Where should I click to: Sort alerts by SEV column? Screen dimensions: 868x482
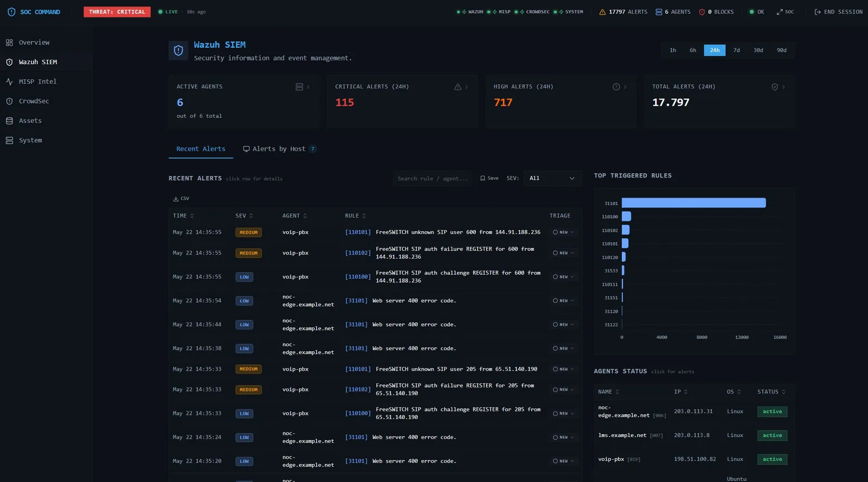pos(244,216)
